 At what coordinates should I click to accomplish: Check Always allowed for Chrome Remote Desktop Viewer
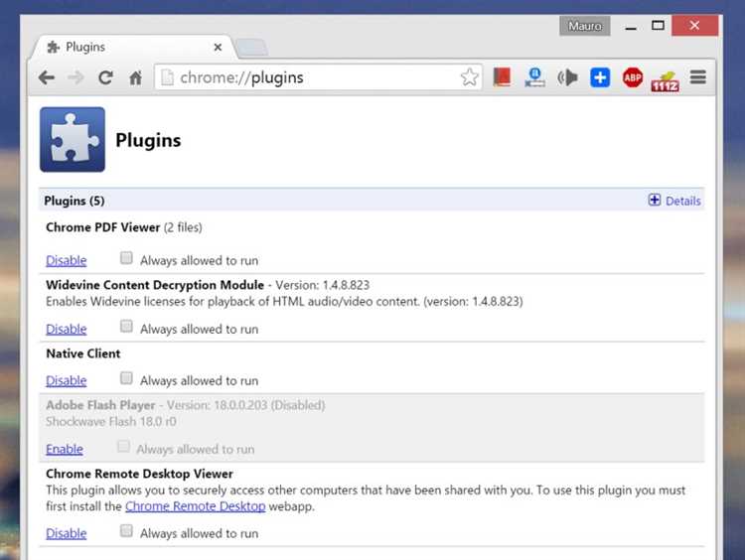click(126, 530)
